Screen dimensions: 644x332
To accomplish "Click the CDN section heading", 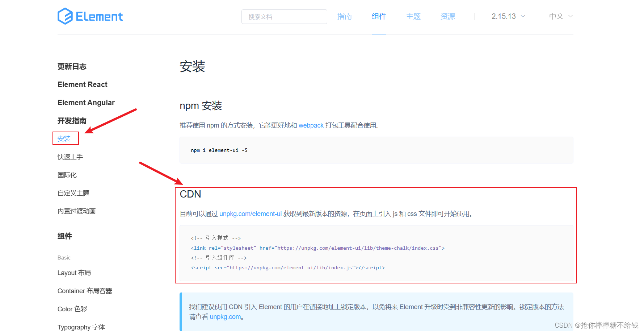I will pyautogui.click(x=190, y=194).
